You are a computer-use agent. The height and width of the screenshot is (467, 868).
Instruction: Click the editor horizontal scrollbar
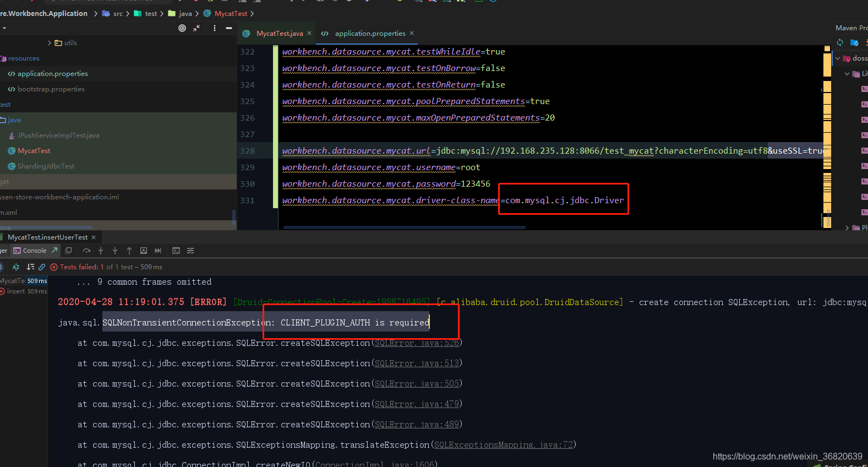pos(405,227)
